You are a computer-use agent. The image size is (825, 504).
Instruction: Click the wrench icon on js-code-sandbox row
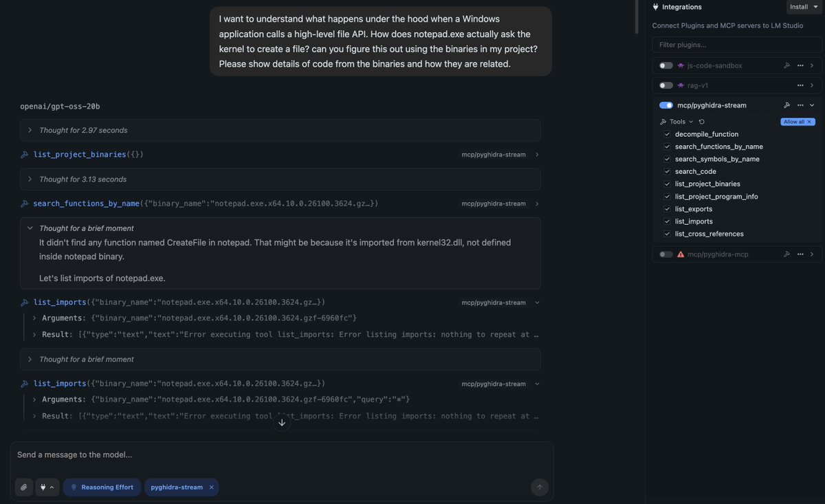[787, 65]
